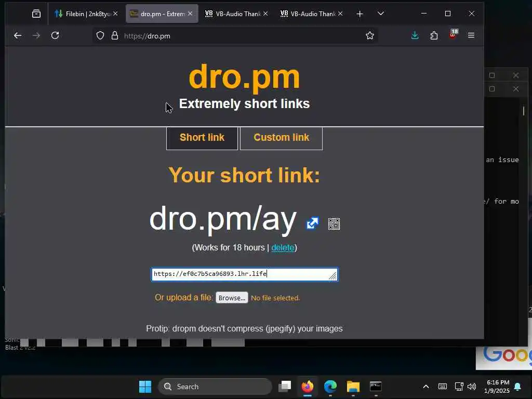Close the first VB-Audio tab
Viewport: 532px width, 399px height.
[265, 14]
